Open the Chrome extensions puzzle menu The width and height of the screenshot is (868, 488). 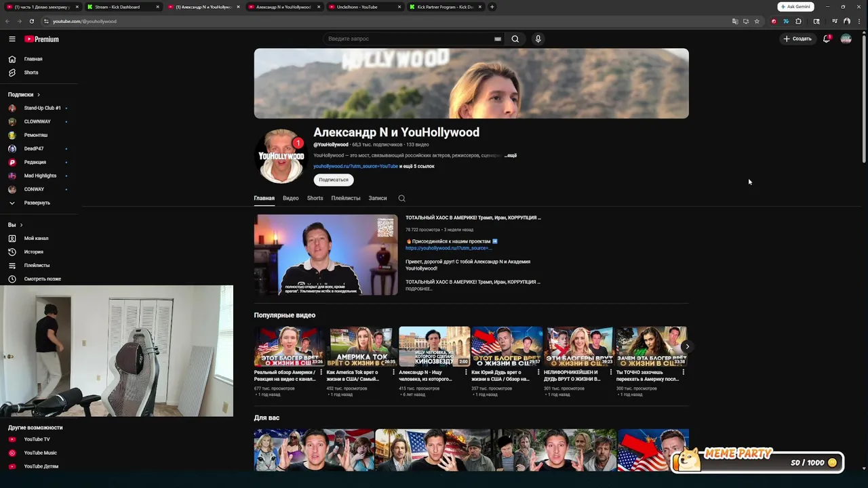pos(798,21)
